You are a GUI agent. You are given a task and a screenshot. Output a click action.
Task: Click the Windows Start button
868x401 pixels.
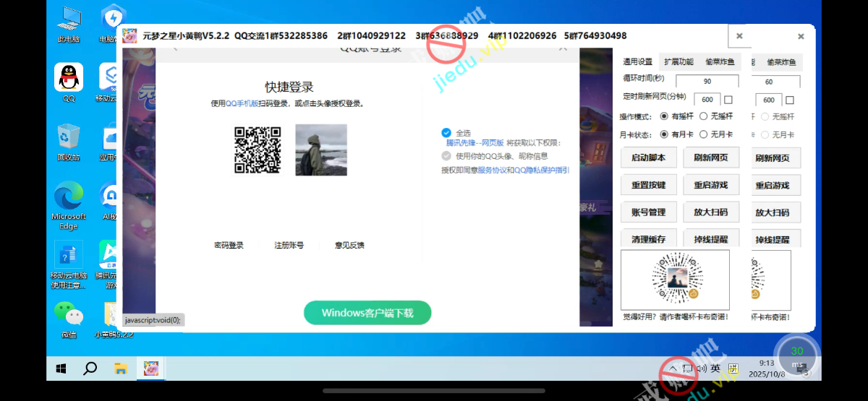click(x=61, y=368)
